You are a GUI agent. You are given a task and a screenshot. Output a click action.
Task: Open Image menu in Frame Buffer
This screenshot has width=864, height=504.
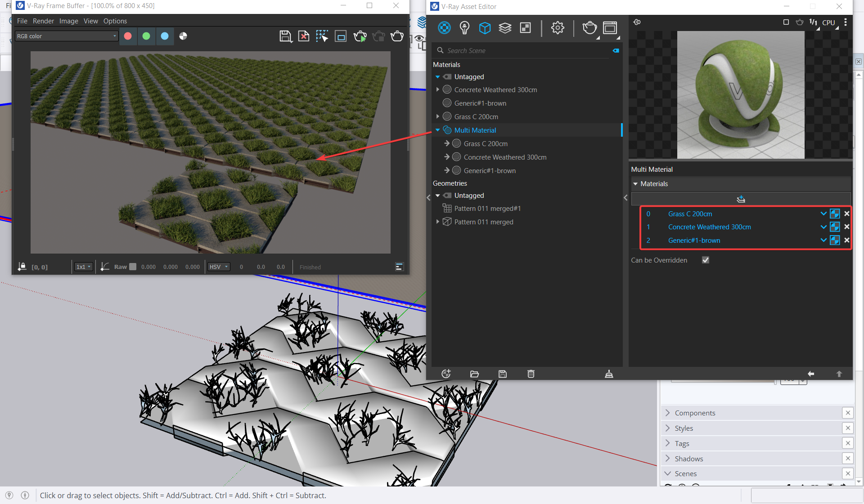point(68,21)
